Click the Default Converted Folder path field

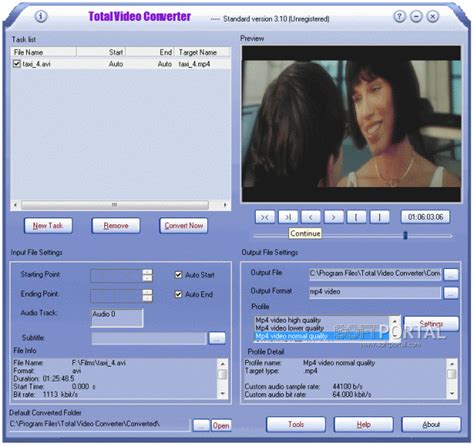click(x=99, y=424)
